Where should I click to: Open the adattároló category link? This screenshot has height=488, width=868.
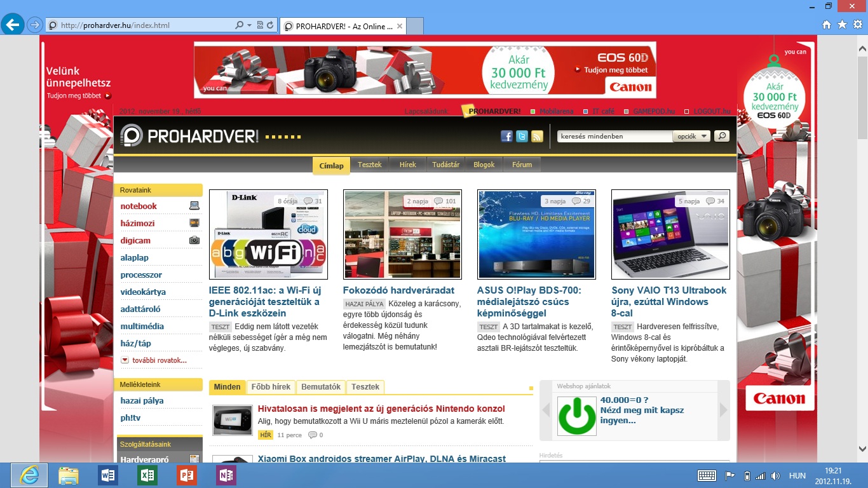point(140,309)
